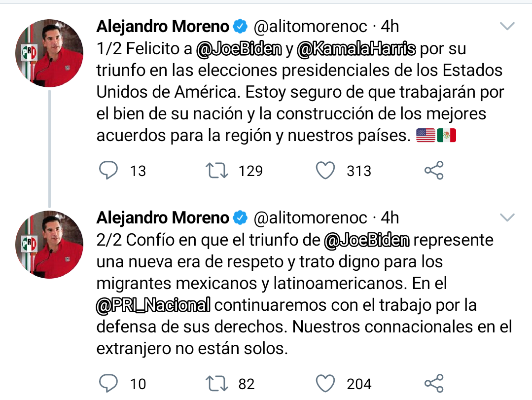Click the second tweet's profile avatar

pos(50,244)
